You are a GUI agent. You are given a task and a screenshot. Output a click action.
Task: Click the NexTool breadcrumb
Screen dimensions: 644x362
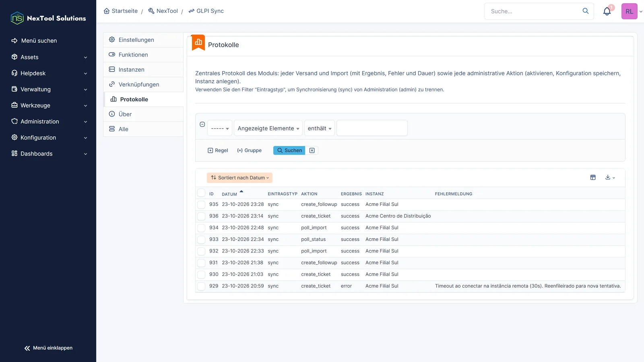pos(163,11)
